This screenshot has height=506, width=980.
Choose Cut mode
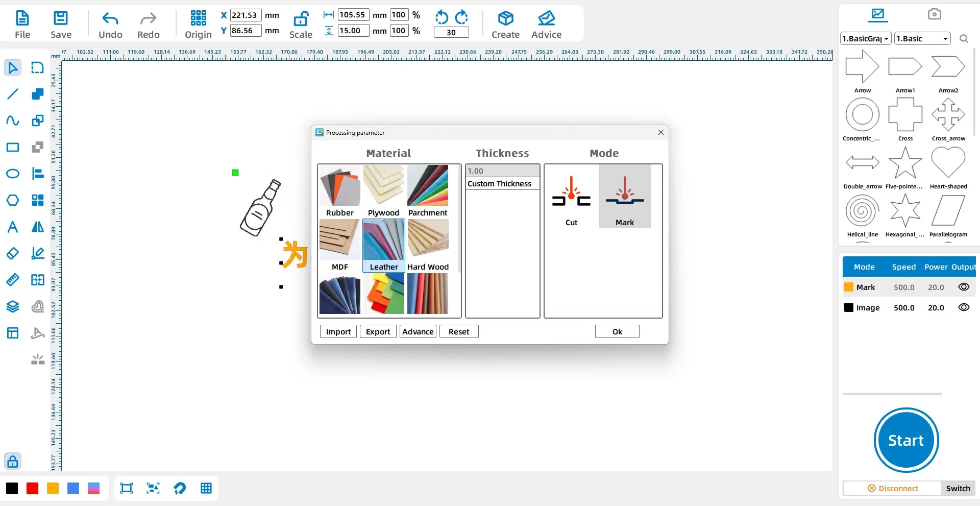[x=571, y=197]
